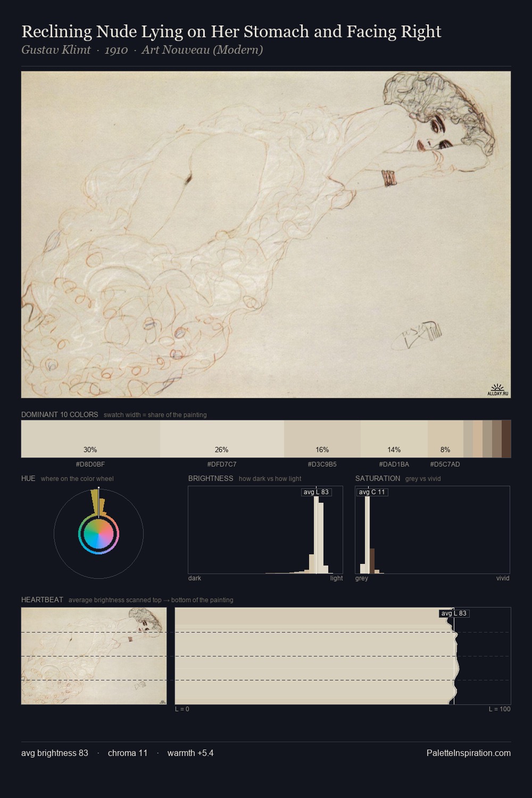This screenshot has width=532, height=798.
Task: Pick the 14% color swatch
Action: point(394,439)
